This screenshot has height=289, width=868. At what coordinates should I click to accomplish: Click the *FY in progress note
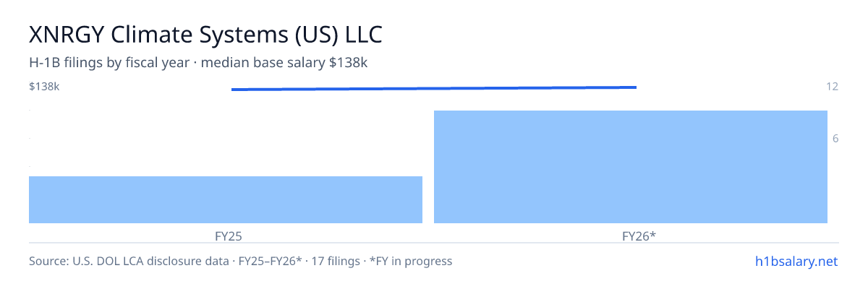click(x=411, y=261)
